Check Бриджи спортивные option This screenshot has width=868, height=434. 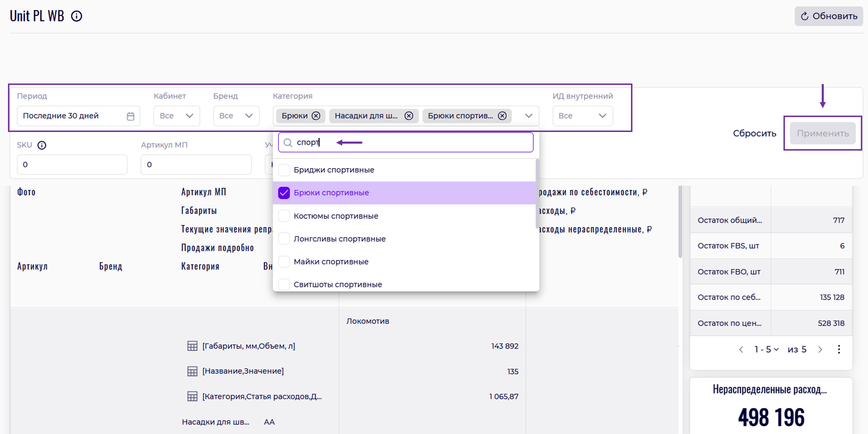click(284, 170)
